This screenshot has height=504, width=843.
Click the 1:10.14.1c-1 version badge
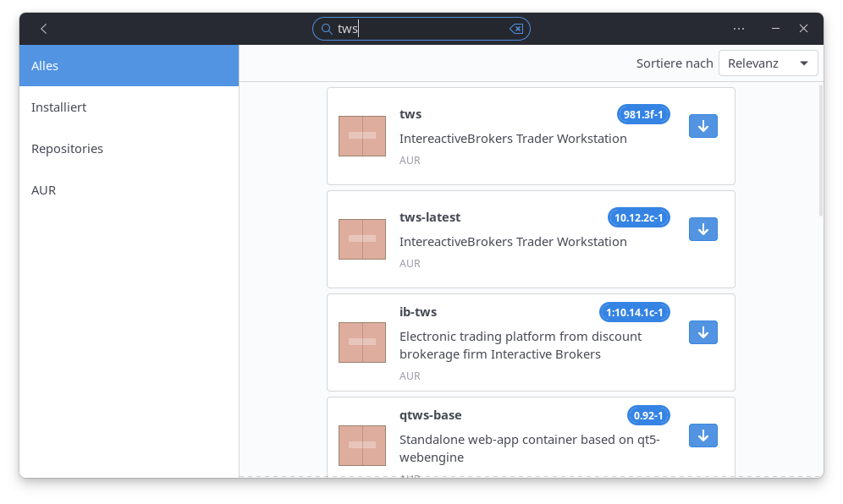coord(635,312)
